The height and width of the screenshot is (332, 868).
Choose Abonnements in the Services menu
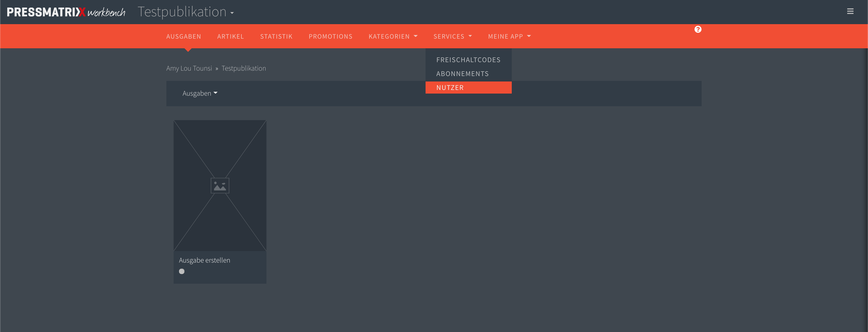468,74
